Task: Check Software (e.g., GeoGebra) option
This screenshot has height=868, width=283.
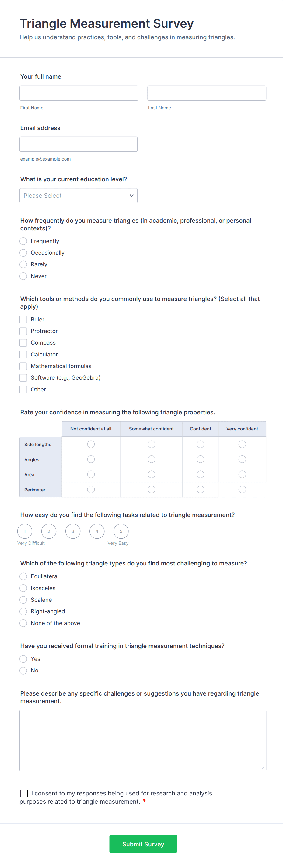Action: [x=23, y=378]
